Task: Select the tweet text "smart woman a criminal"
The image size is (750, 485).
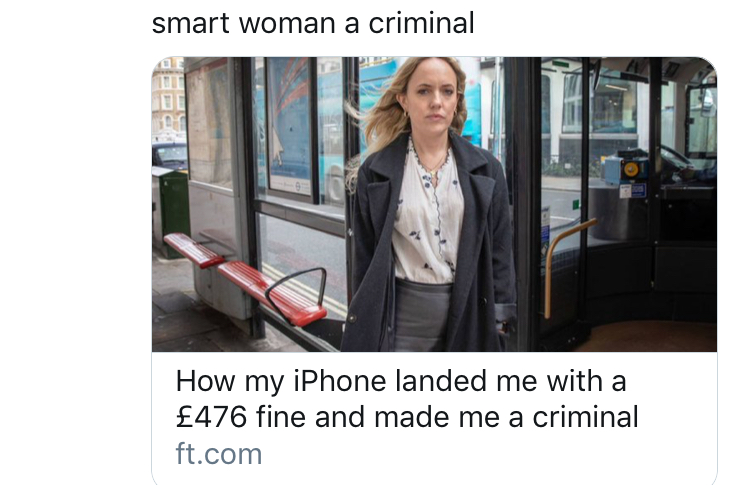Action: pos(313,23)
